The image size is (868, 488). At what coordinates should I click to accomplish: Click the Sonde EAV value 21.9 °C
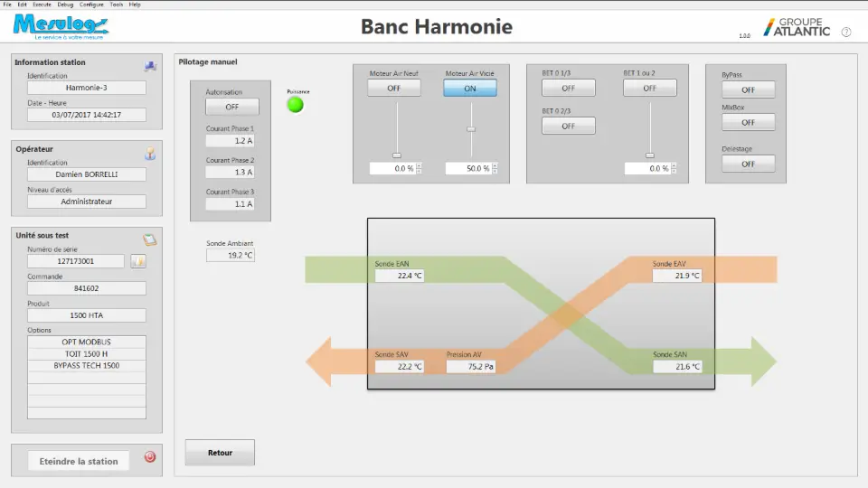677,276
